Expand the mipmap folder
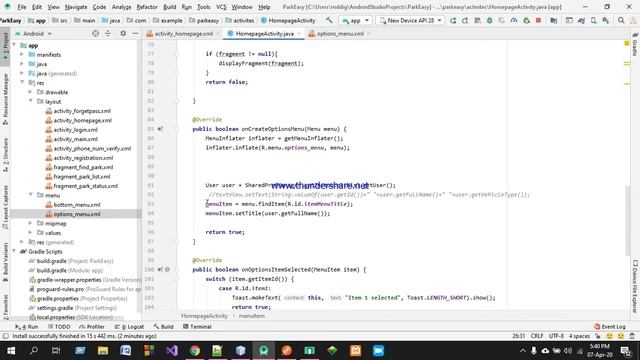This screenshot has width=640, height=360. pyautogui.click(x=30, y=223)
